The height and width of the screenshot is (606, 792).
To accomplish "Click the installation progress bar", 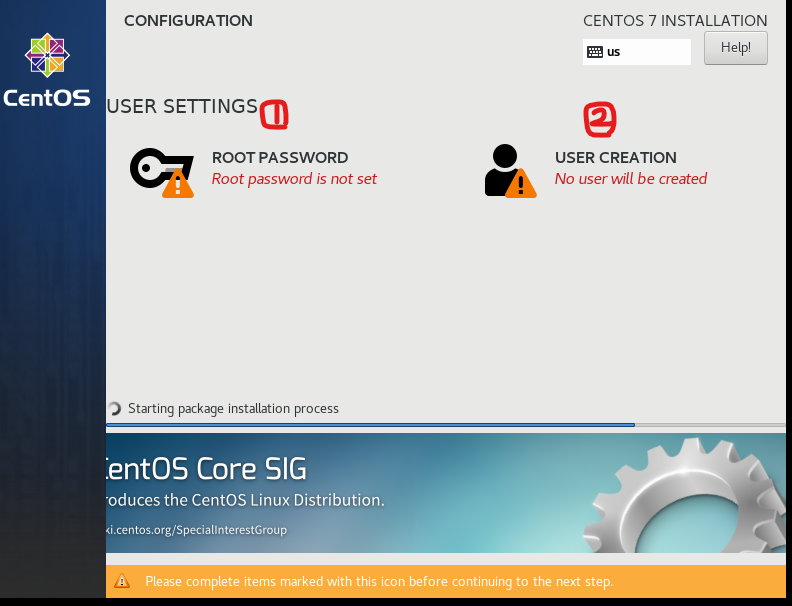I will tap(446, 425).
